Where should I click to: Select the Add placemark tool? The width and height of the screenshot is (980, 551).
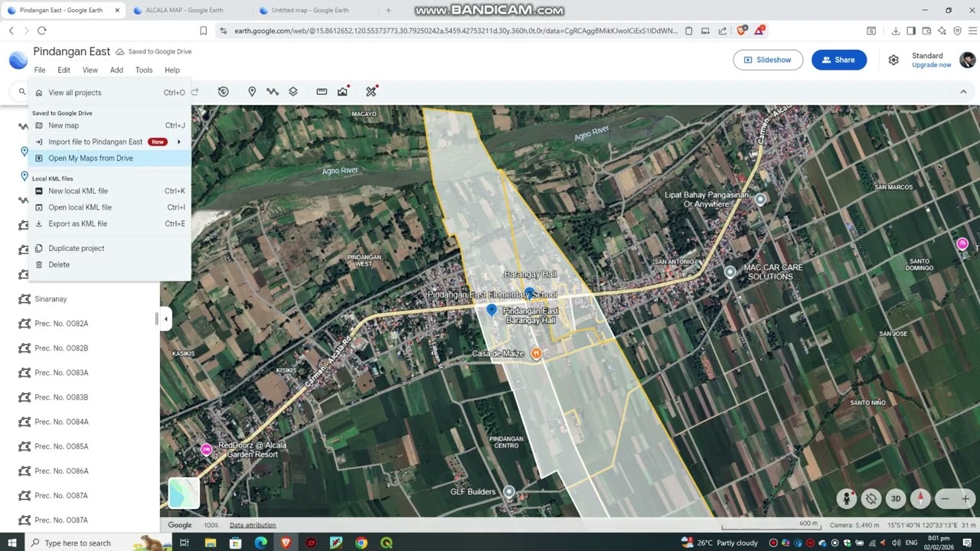[252, 92]
